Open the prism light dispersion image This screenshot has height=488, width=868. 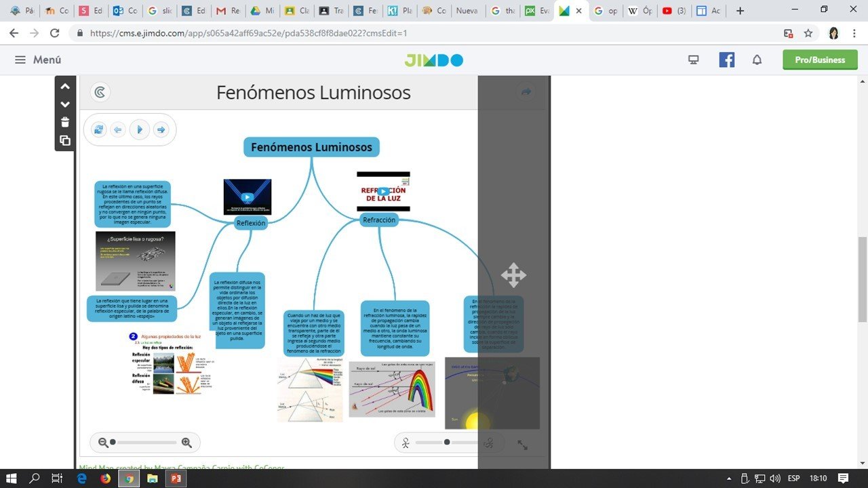(x=310, y=390)
